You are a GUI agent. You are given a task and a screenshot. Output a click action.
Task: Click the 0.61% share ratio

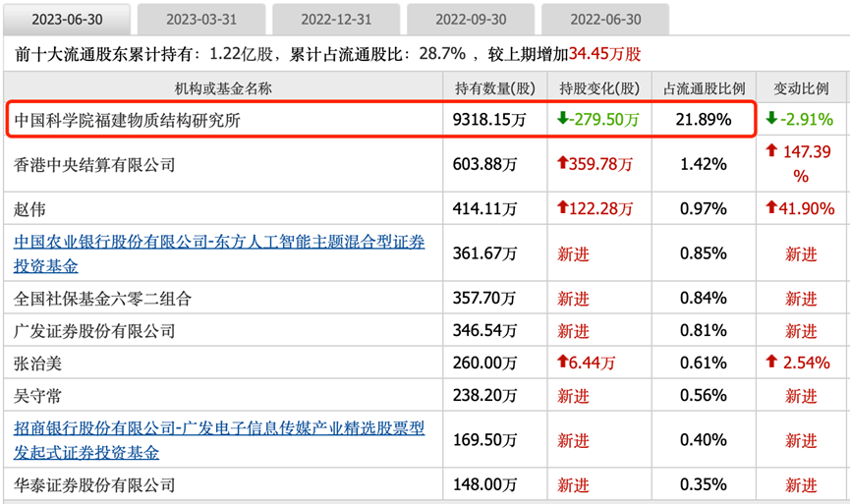704,363
